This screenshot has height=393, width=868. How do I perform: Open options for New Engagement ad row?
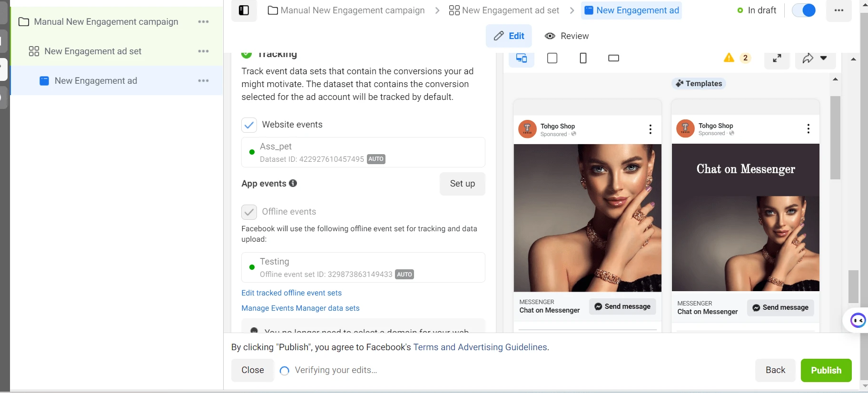click(204, 81)
